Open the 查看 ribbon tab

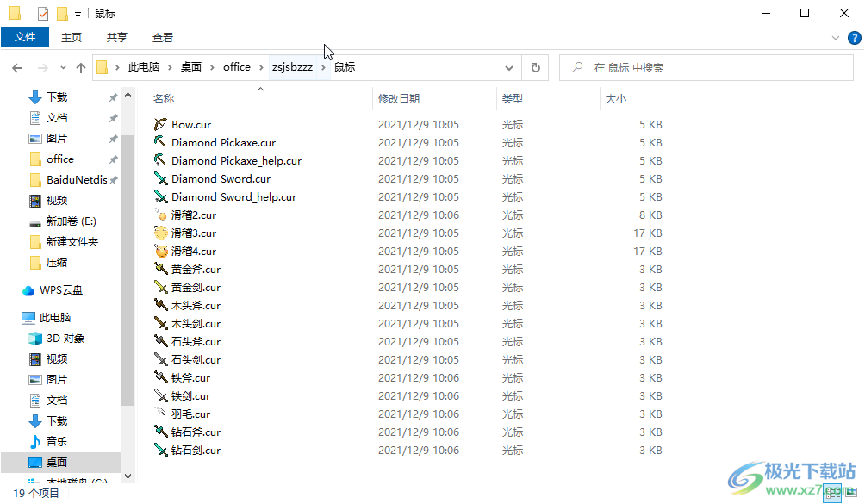click(x=163, y=38)
